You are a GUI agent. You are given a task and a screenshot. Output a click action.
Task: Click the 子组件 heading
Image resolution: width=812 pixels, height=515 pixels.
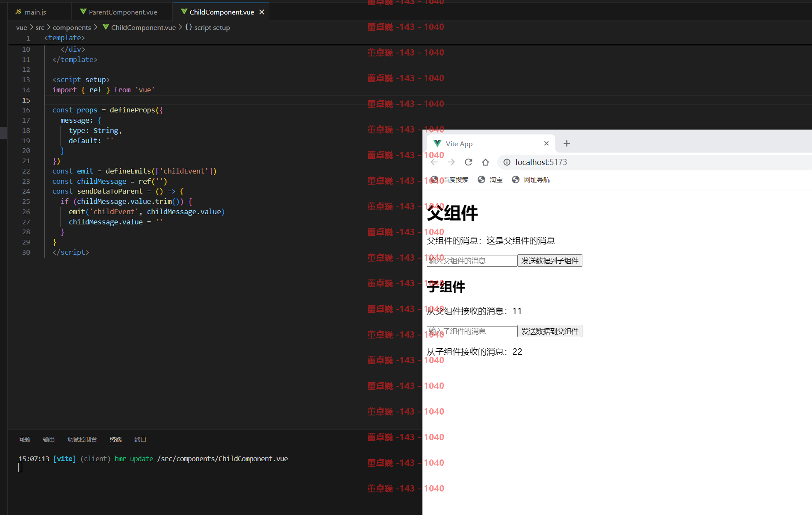point(446,287)
